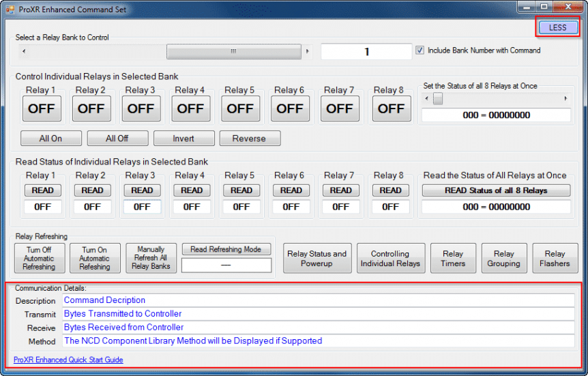Image resolution: width=588 pixels, height=376 pixels.
Task: Toggle Relay 8 OFF control button
Action: click(391, 109)
